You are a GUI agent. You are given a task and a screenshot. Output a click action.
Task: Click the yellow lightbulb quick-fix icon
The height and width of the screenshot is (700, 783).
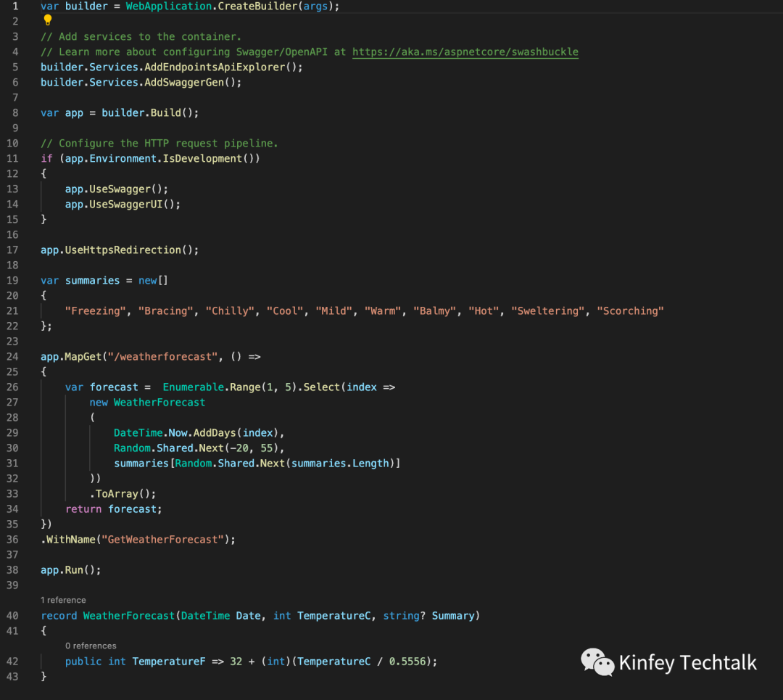click(x=47, y=20)
